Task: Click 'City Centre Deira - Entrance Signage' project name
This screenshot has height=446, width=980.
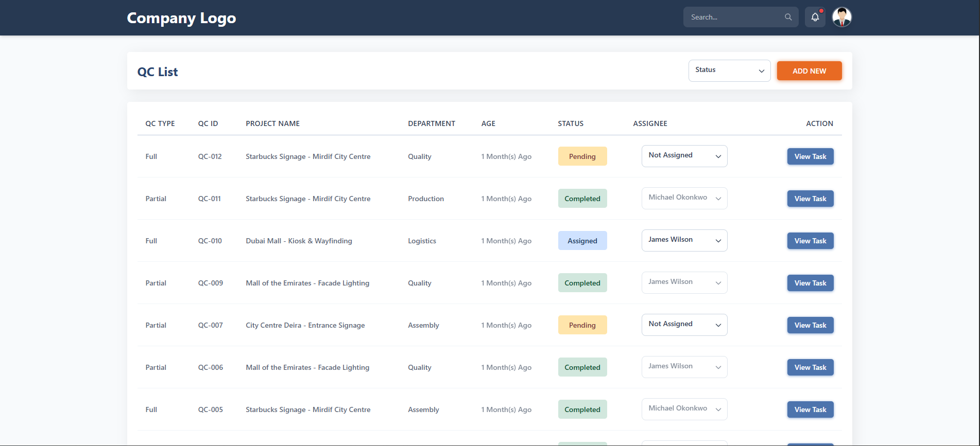Action: tap(305, 325)
